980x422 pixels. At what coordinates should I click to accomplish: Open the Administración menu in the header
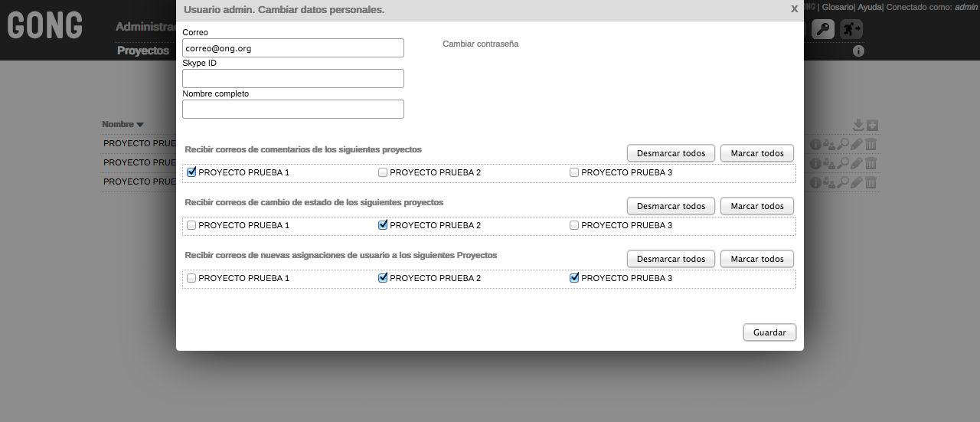[145, 27]
